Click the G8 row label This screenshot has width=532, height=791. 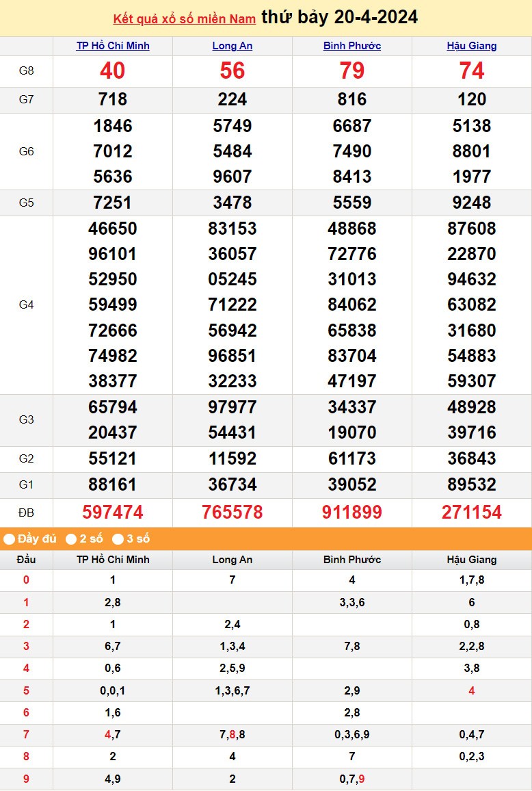click(x=26, y=71)
